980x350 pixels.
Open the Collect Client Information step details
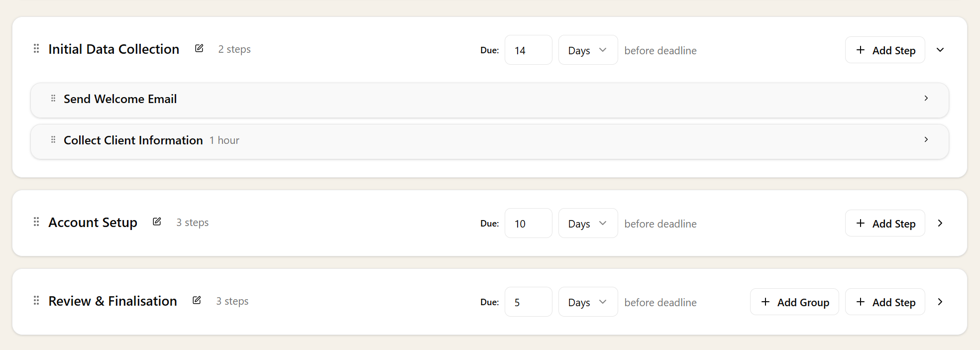point(926,140)
